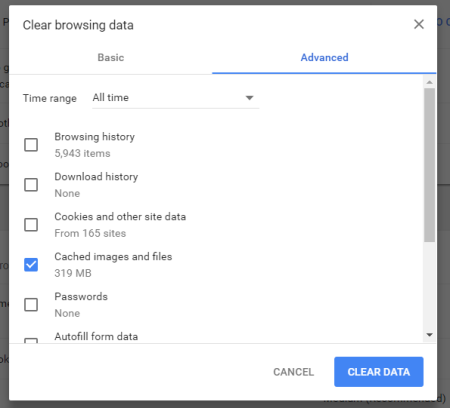Click the scrollbar up arrow
This screenshot has width=450, height=408.
429,82
